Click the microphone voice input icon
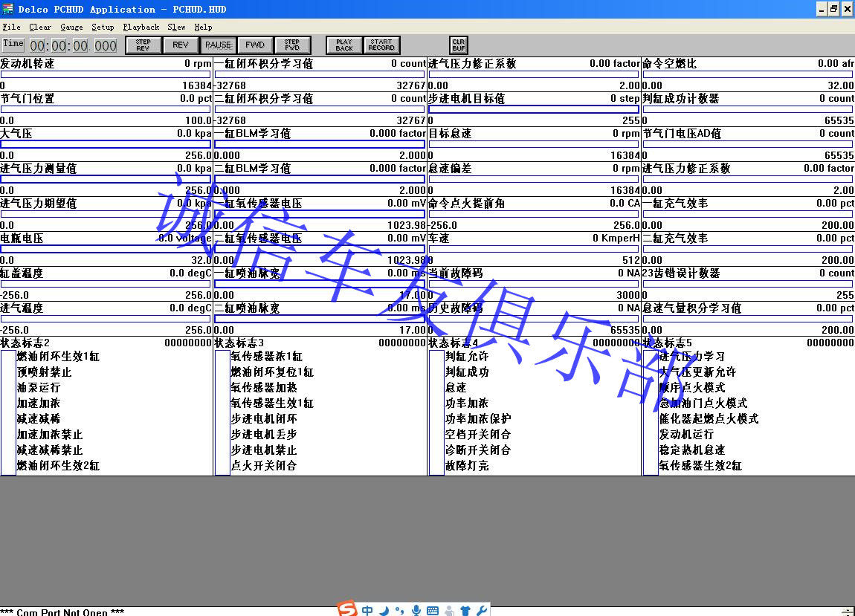855x616 pixels. (x=416, y=611)
